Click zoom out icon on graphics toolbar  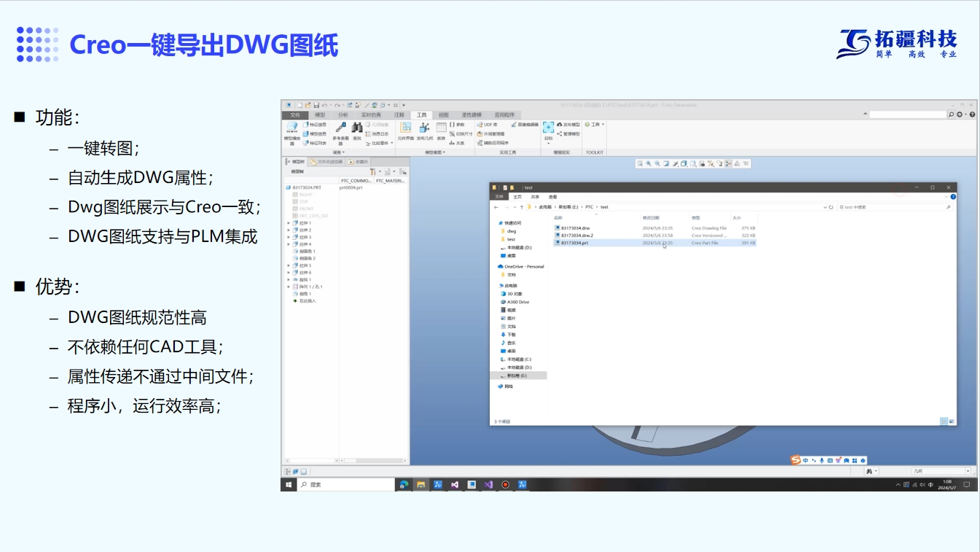(657, 163)
